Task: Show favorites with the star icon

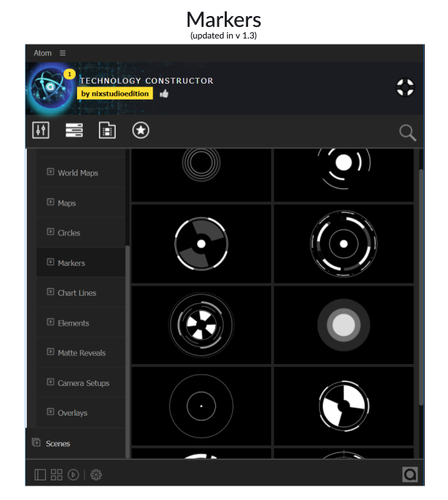Action: (x=140, y=131)
